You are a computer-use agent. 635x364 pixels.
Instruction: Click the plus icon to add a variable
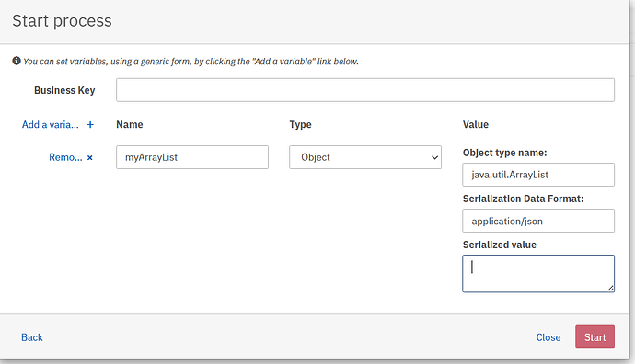[x=90, y=125]
